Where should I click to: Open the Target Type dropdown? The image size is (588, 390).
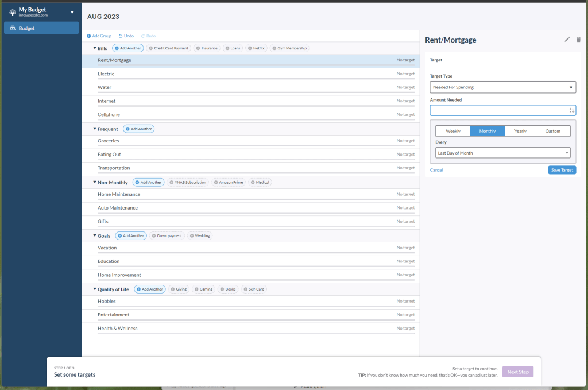pos(502,87)
